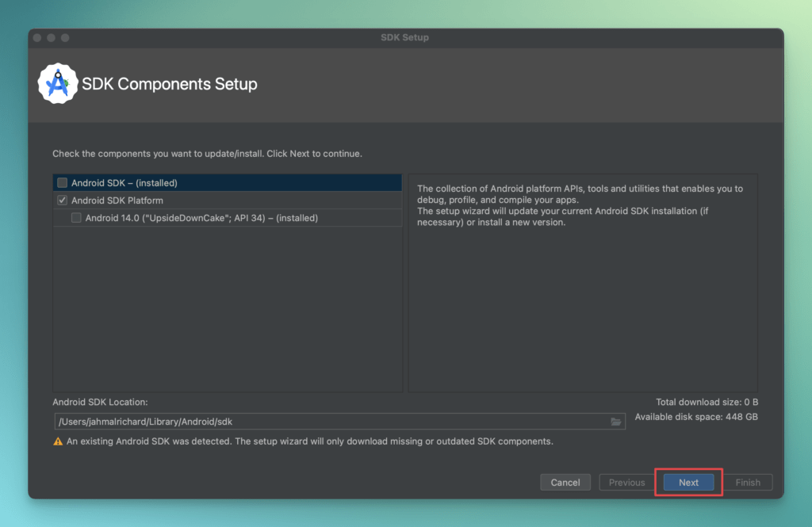Click the 'Available disk space: 448 GB' text
This screenshot has height=527, width=812.
point(696,417)
